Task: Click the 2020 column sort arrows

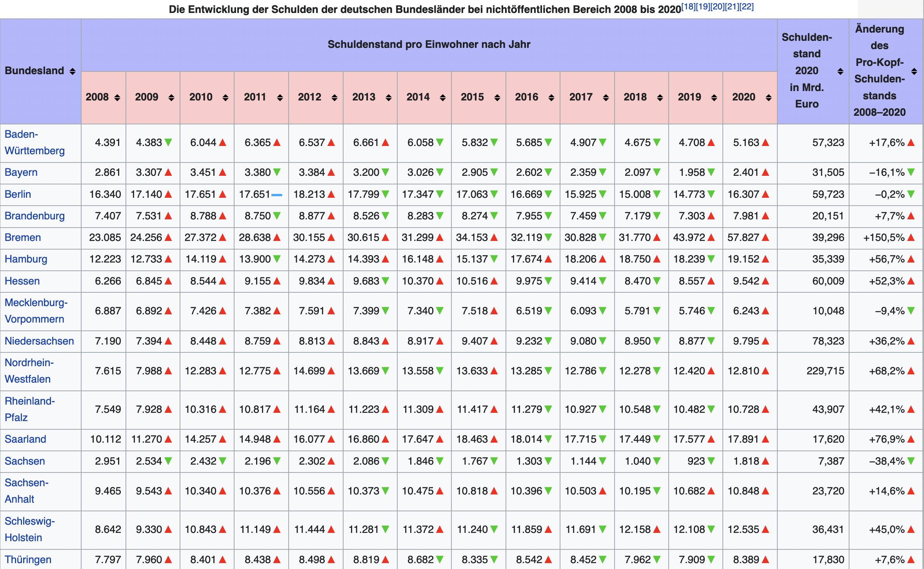Action: pyautogui.click(x=769, y=98)
